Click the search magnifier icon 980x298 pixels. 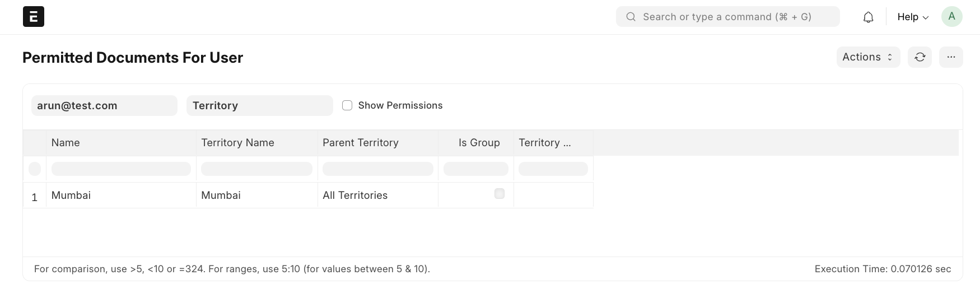pos(631,17)
